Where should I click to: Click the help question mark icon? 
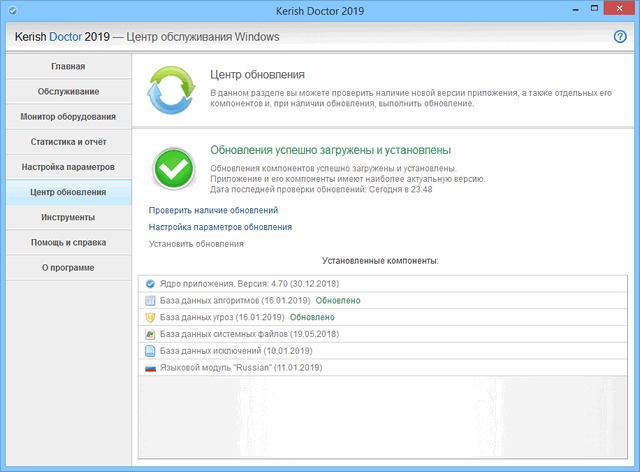coord(620,37)
